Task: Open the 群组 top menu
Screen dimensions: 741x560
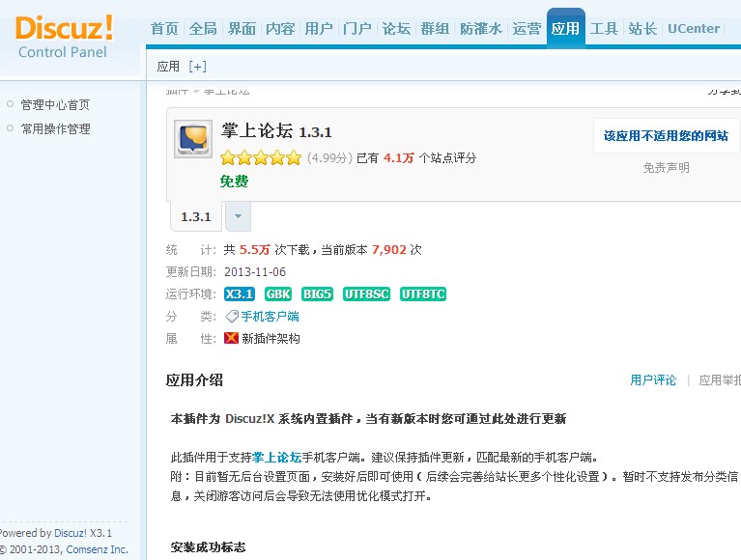Action: 435,29
